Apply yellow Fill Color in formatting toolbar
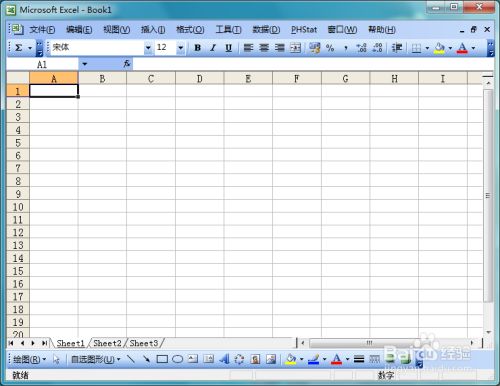Screen dimensions: 500x386 (x=439, y=48)
